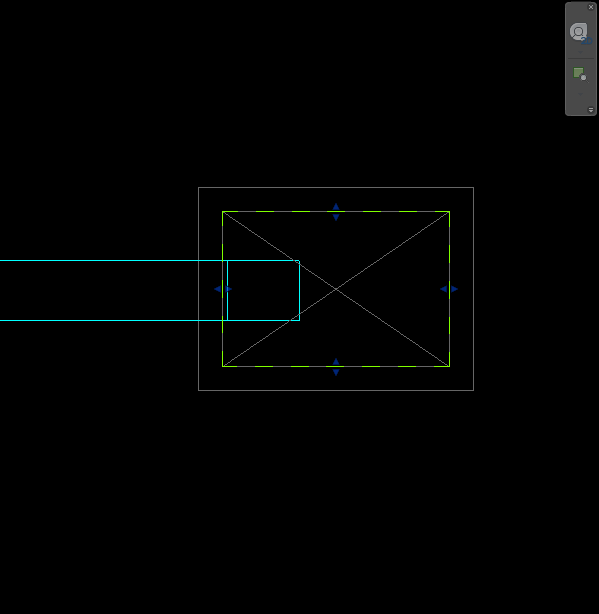Click the upward arrow handle above bottom edge
This screenshot has width=599, height=614.
[336, 361]
